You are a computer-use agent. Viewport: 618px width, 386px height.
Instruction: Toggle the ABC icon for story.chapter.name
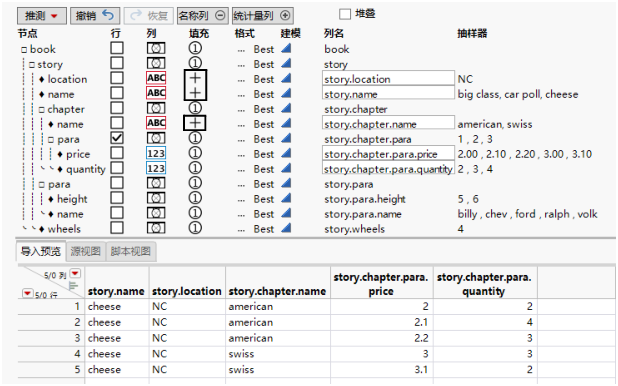pyautogui.click(x=156, y=123)
